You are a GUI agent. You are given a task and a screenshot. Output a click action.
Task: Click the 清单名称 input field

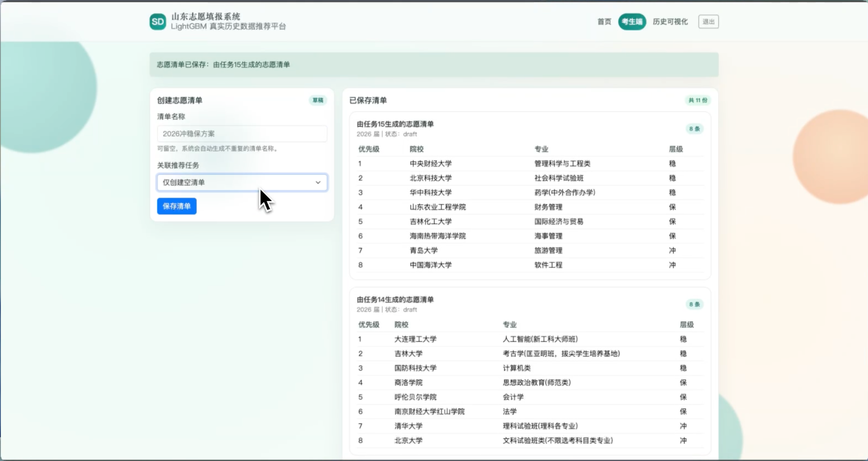click(241, 134)
